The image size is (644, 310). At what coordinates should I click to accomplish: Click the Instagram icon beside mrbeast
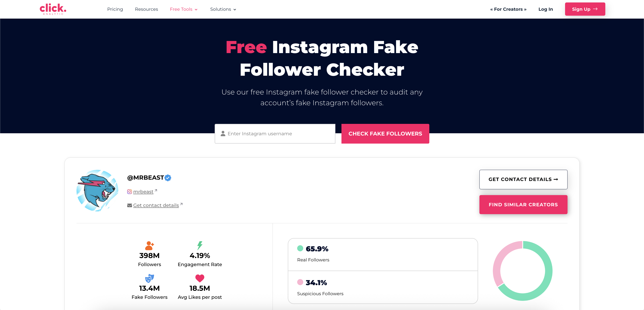pos(129,192)
